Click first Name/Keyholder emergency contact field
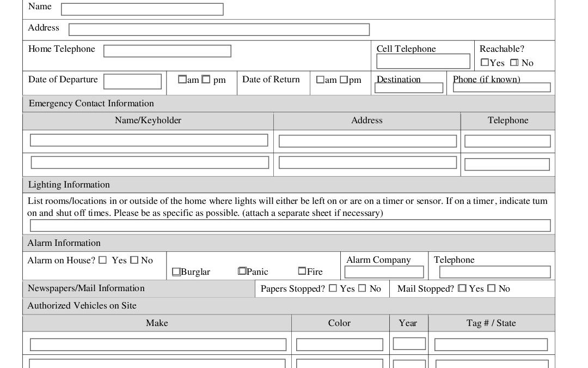Image resolution: width=588 pixels, height=368 pixels. pyautogui.click(x=149, y=140)
